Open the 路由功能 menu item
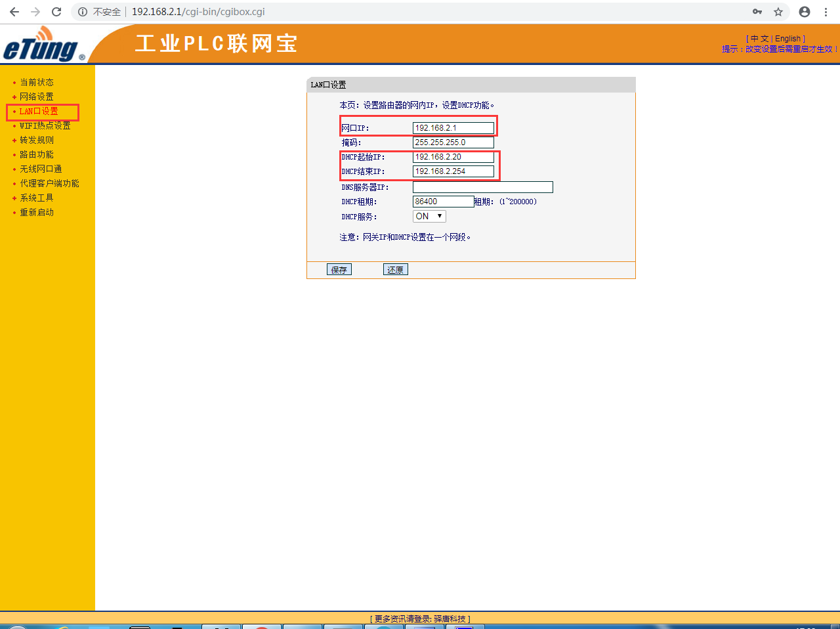Screen dimensions: 840x629 click(37, 154)
